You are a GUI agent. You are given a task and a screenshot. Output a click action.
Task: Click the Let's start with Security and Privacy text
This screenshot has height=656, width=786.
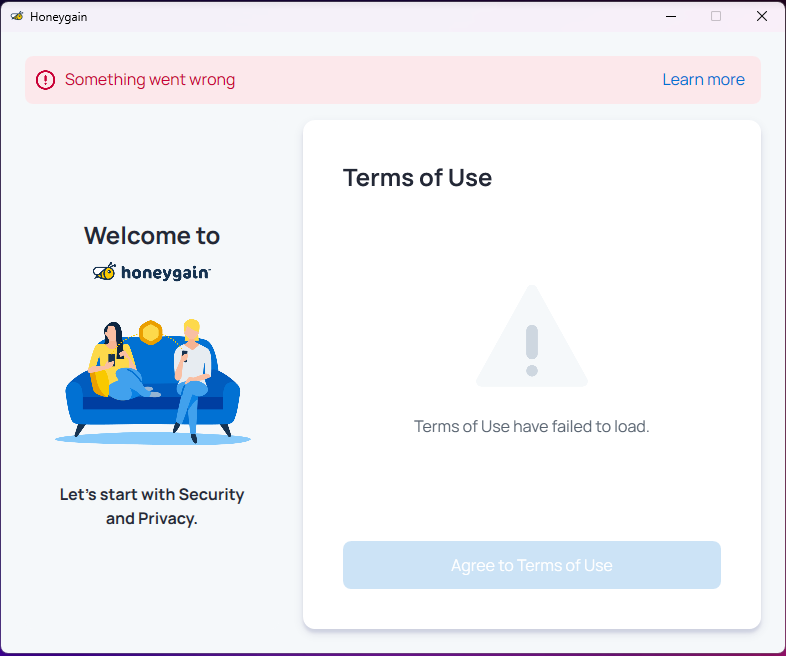[152, 506]
